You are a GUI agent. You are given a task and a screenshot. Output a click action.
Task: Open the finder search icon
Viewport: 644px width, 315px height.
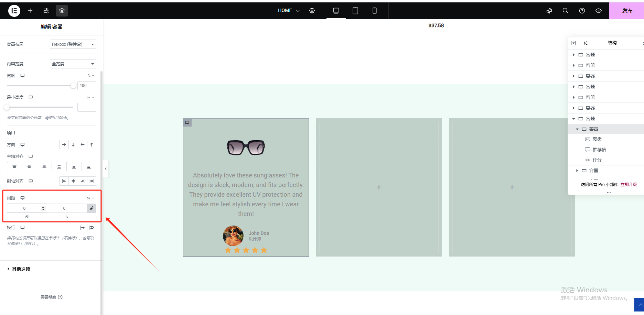(x=566, y=11)
